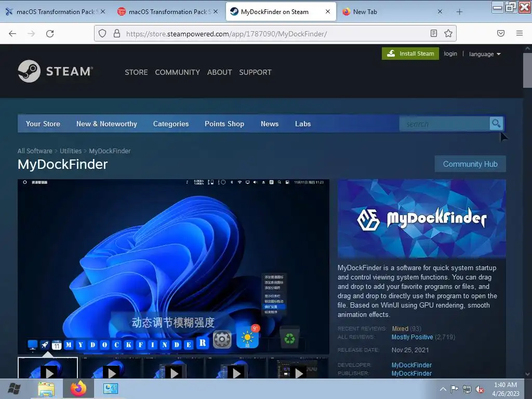Click the muted volume tray icon
Screen dimensions: 532x399
(480, 390)
